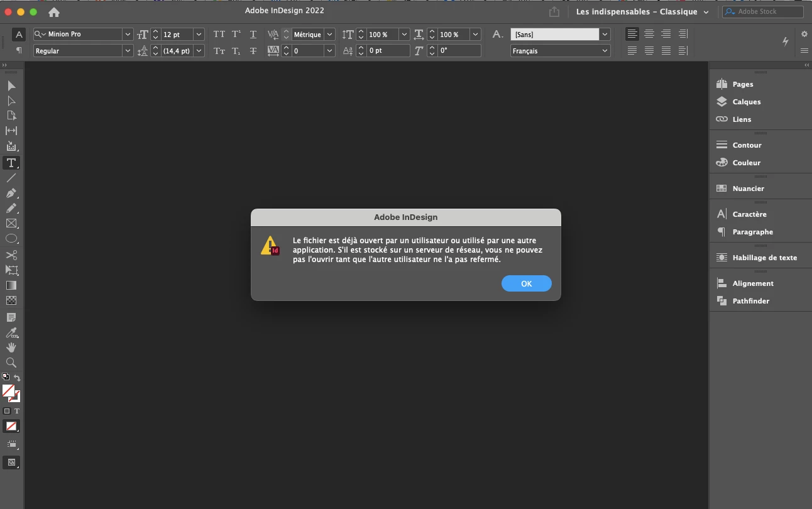Toggle Subscript formatting
This screenshot has width=812, height=509.
[x=236, y=51]
